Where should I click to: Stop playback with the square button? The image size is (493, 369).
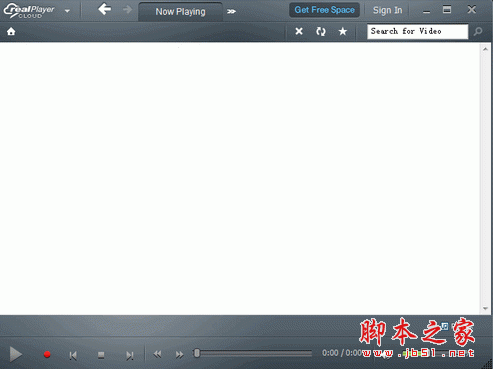(101, 355)
